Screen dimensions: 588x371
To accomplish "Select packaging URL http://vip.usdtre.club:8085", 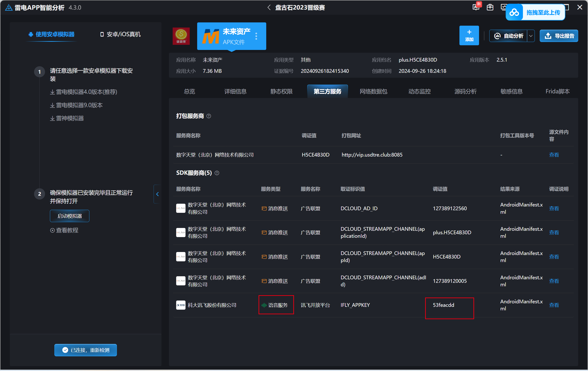I will click(x=372, y=155).
